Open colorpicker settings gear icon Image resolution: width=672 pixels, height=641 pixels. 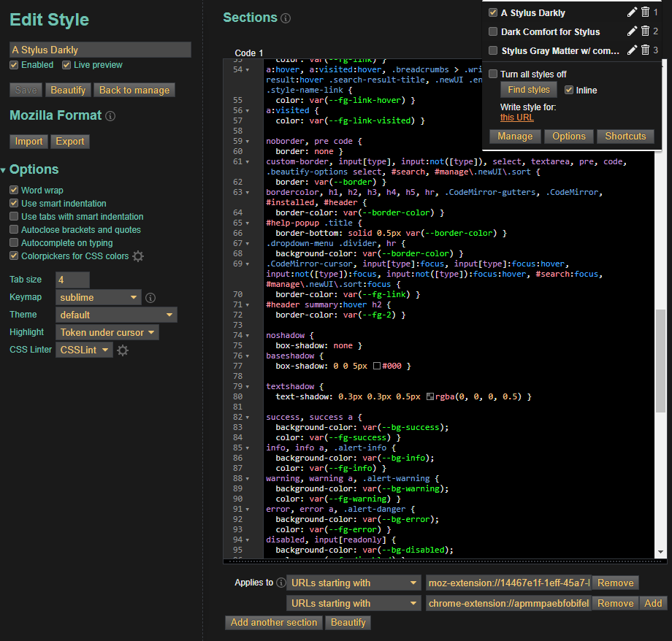138,256
